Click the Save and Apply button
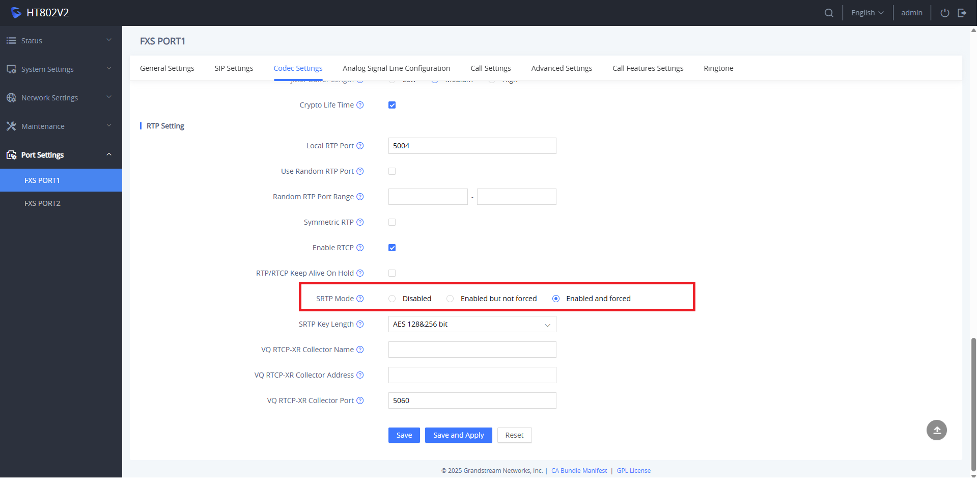The height and width of the screenshot is (480, 980). (459, 436)
